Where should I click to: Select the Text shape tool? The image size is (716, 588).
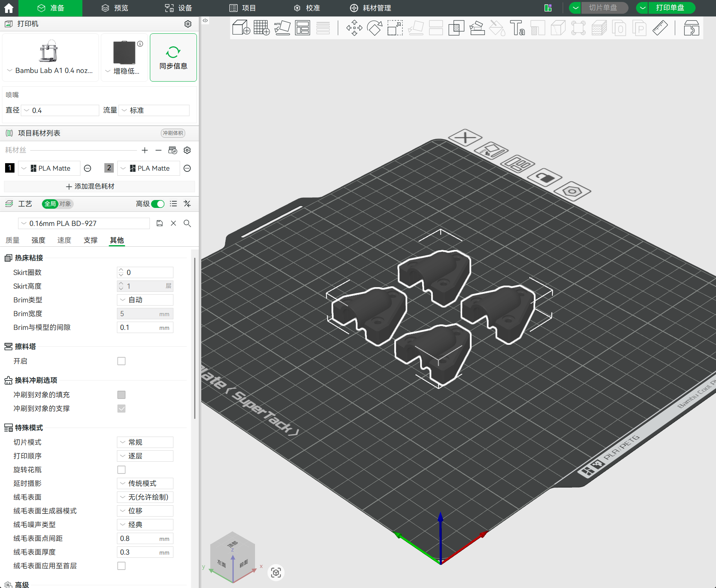pyautogui.click(x=517, y=28)
